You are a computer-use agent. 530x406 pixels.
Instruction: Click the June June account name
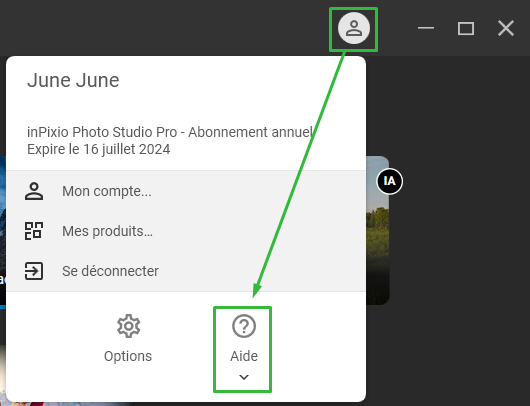point(73,80)
